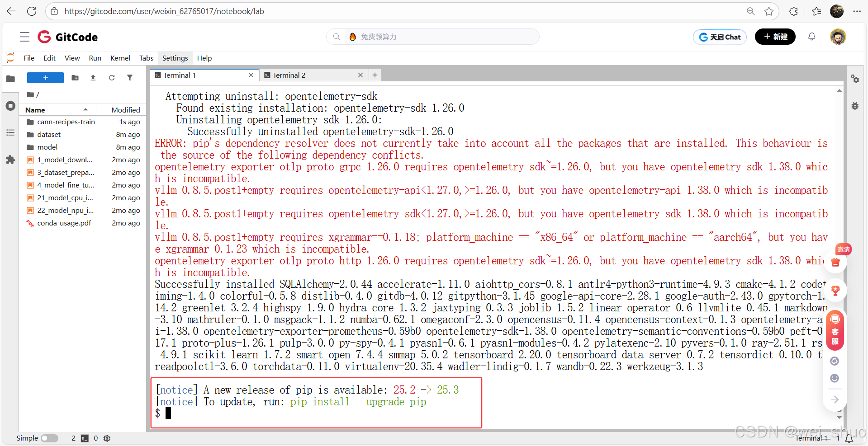This screenshot has height=446, width=868.
Task: Open the trophy floating button
Action: point(835,290)
